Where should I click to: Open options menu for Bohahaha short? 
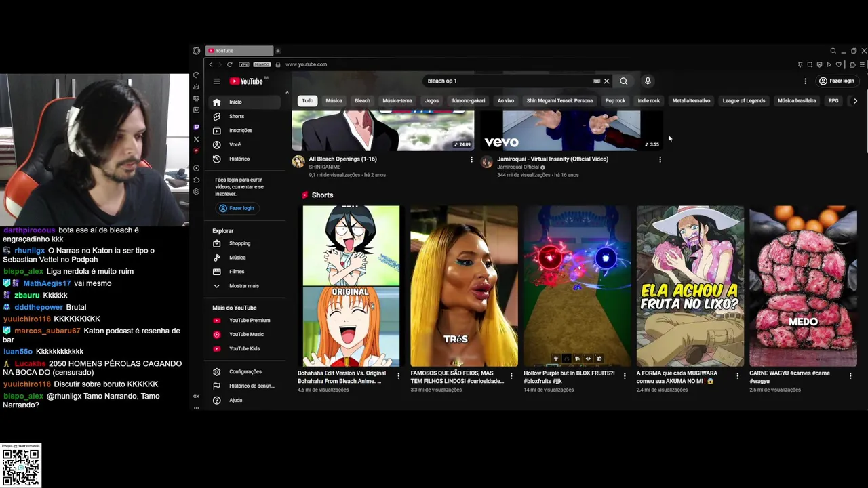[398, 376]
